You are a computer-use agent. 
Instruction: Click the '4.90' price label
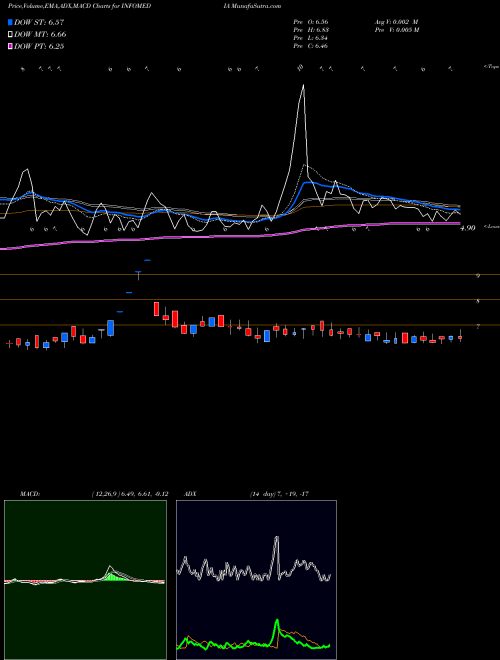[468, 228]
